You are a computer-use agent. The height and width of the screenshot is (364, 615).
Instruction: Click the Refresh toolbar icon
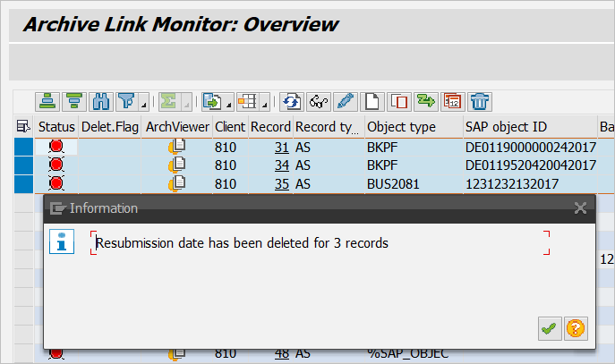coord(292,101)
